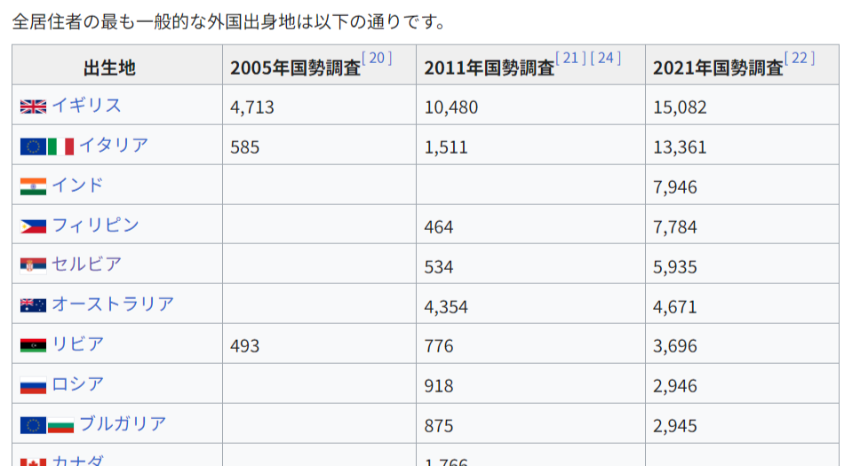This screenshot has height=466, width=868.
Task: Click the Italy tricolor flag icon
Action: pos(61,146)
